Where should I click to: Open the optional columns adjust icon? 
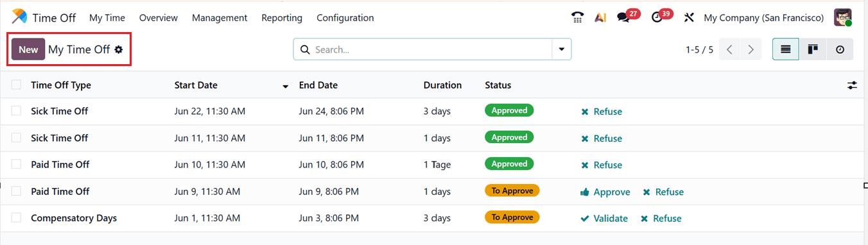852,85
